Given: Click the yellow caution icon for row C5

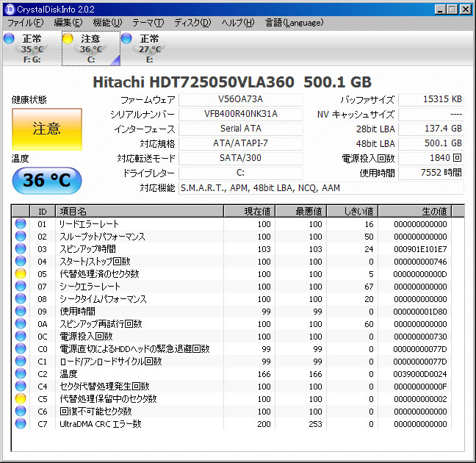Looking at the screenshot, I should tap(21, 398).
